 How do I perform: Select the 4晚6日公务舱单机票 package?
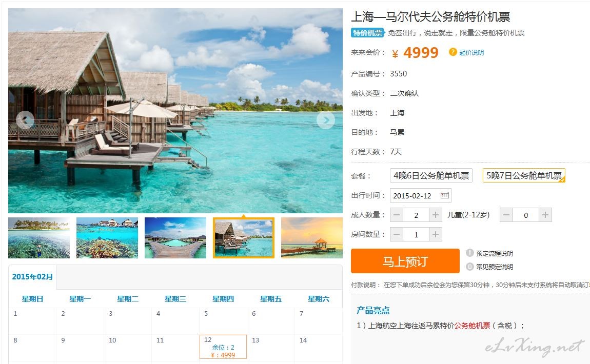point(431,176)
